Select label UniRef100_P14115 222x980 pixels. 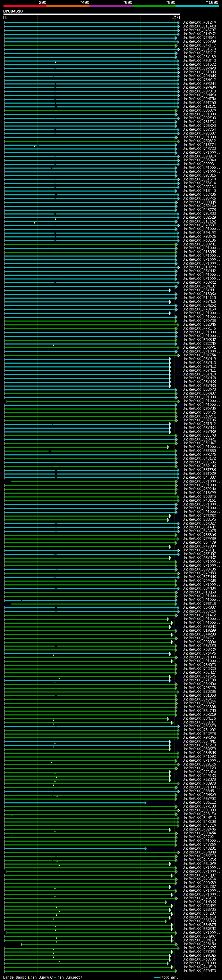pyautogui.click(x=199, y=298)
